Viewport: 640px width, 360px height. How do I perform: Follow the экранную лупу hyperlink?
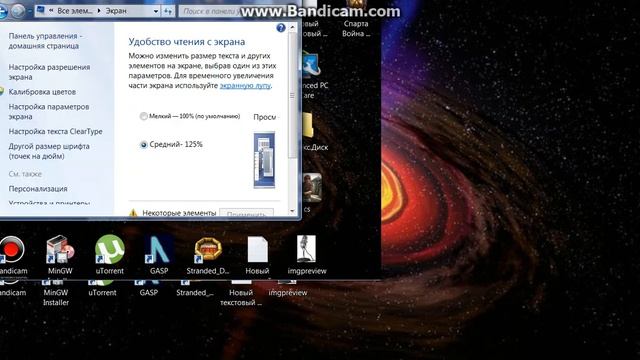(x=245, y=85)
